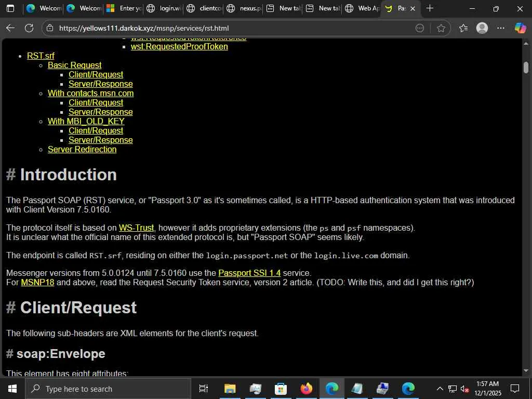Click the Introduction heading anchor
Screen dimensions: 532x399
pos(11,175)
